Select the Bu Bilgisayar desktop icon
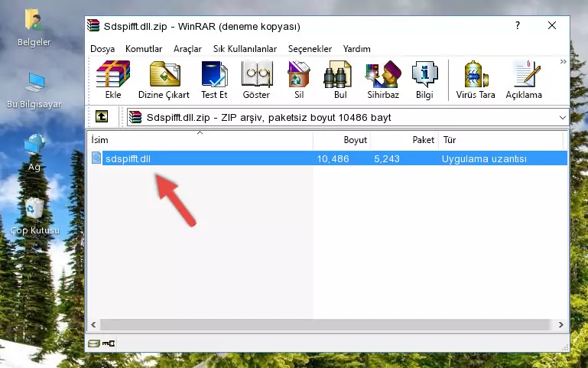 pos(34,90)
